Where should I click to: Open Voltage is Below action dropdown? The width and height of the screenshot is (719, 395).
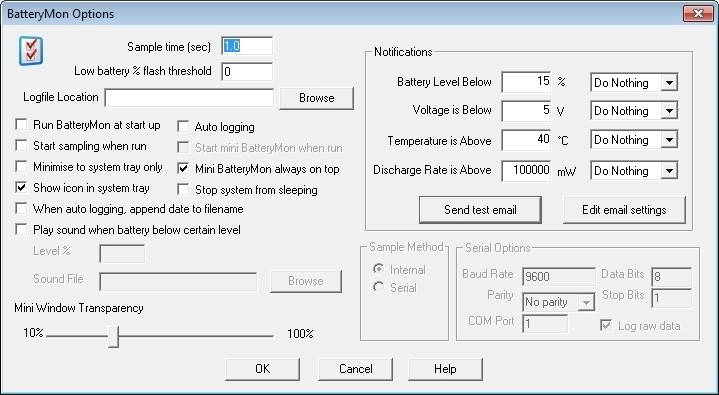[x=669, y=111]
